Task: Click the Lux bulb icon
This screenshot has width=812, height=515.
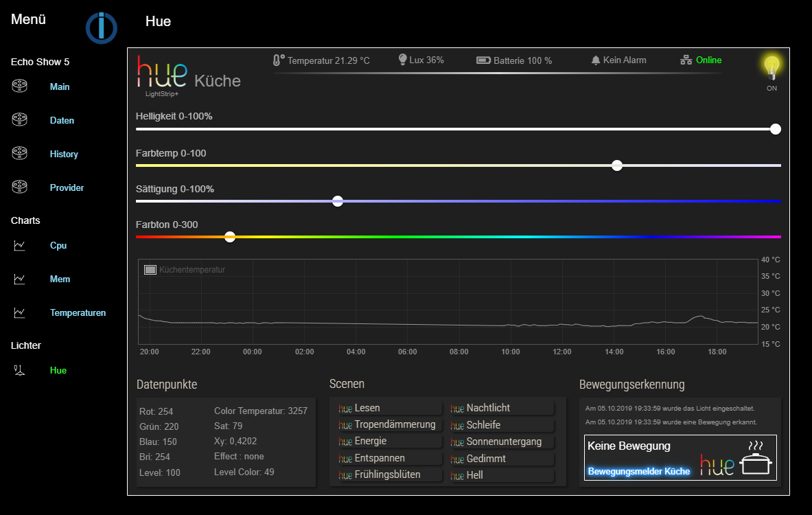Action: pos(402,60)
